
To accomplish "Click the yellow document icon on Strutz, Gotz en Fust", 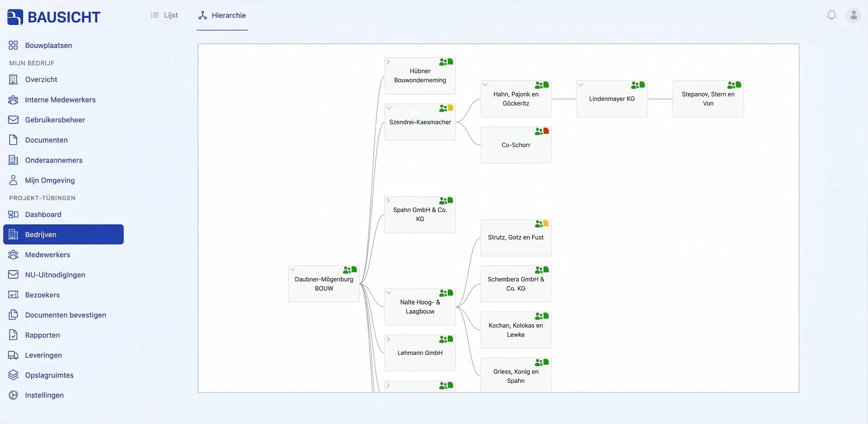I will (x=546, y=223).
